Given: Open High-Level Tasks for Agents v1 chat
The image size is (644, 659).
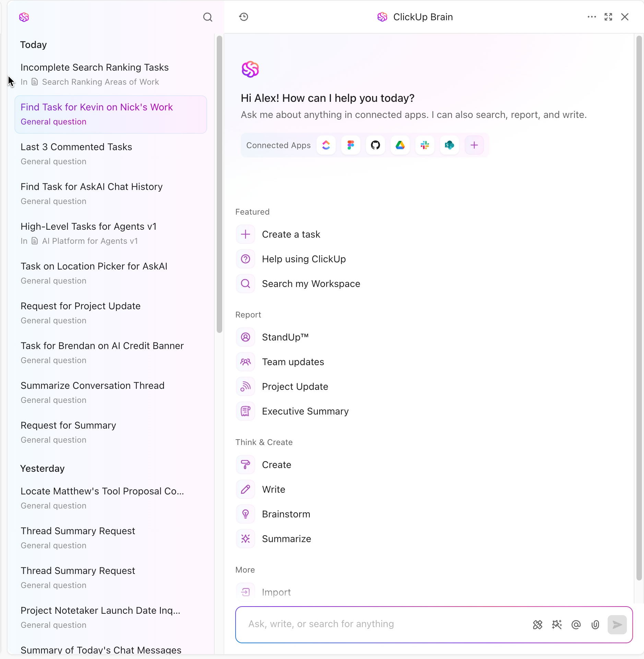Looking at the screenshot, I should (111, 233).
